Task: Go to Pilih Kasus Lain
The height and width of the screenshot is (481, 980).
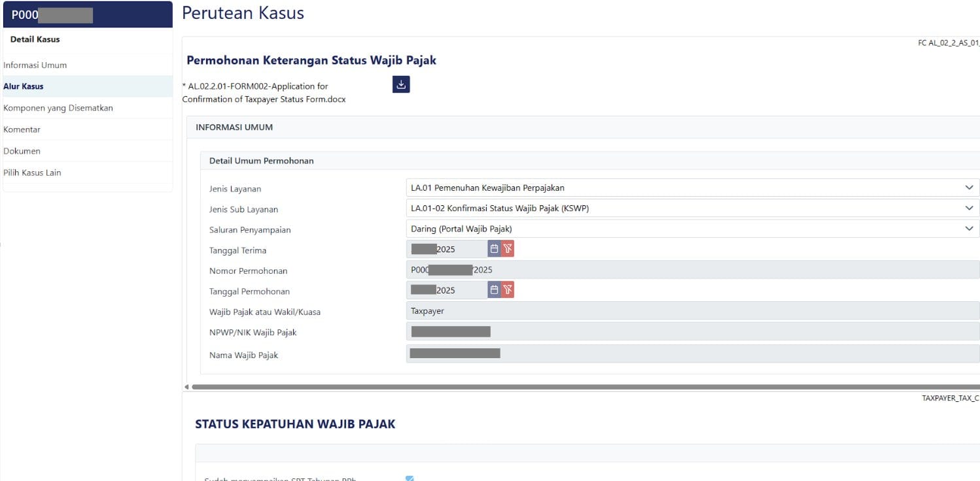Action: (32, 172)
